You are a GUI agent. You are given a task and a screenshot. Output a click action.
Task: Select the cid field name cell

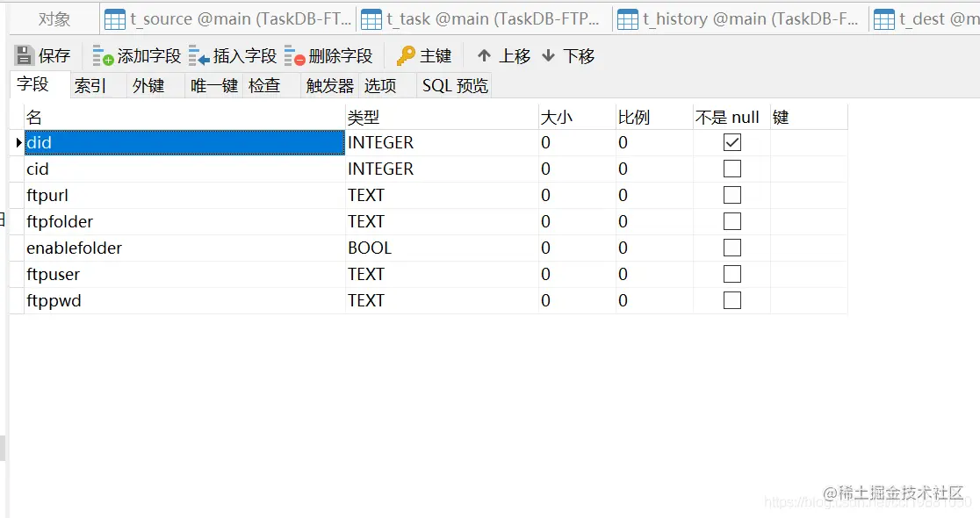click(x=184, y=169)
